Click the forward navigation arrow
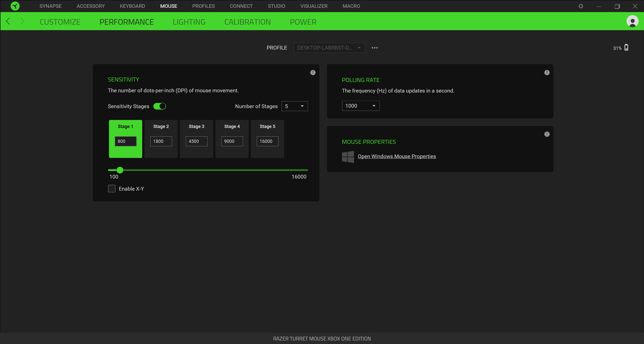Image resolution: width=644 pixels, height=344 pixels. 22,21
